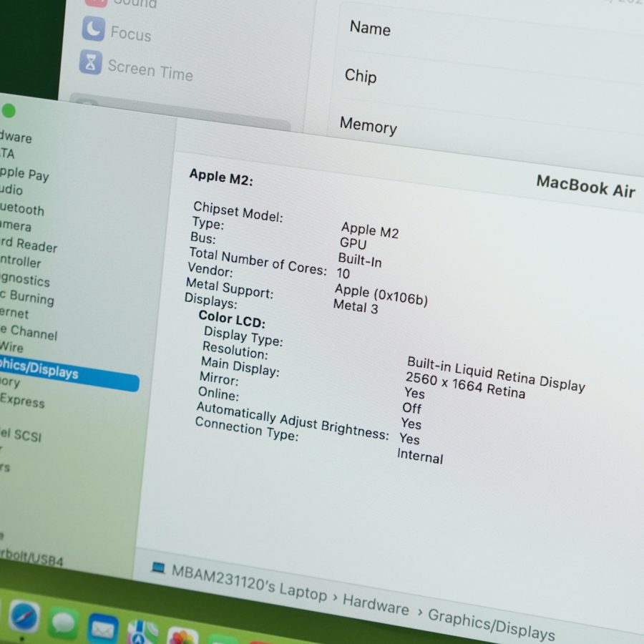This screenshot has width=644, height=644.
Task: Select Card Reader in the hardware sidebar
Action: (x=29, y=245)
